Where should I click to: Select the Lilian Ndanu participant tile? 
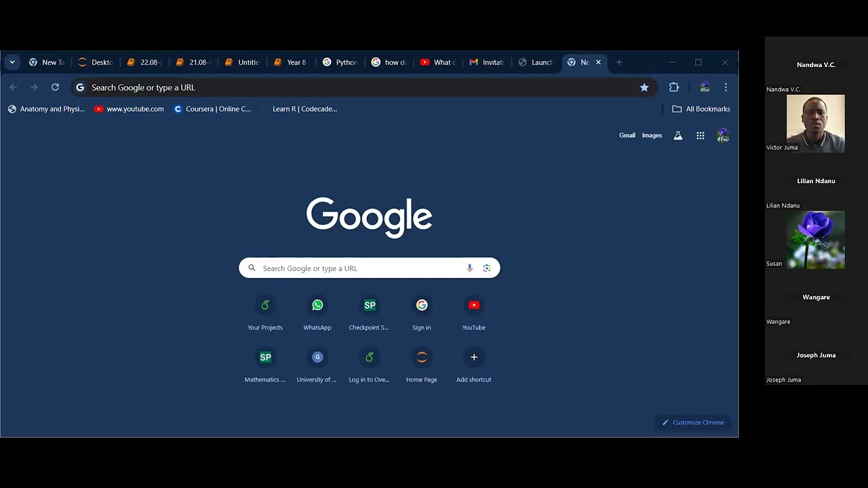click(x=816, y=182)
